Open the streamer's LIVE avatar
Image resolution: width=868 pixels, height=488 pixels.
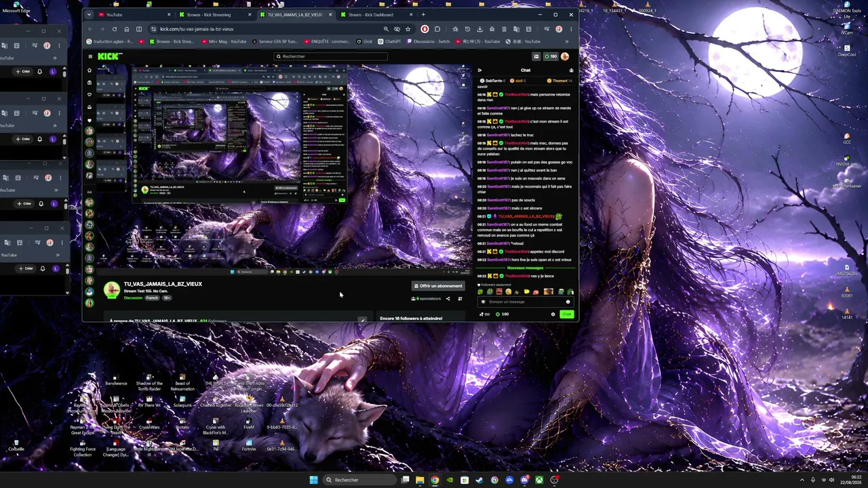pyautogui.click(x=112, y=291)
